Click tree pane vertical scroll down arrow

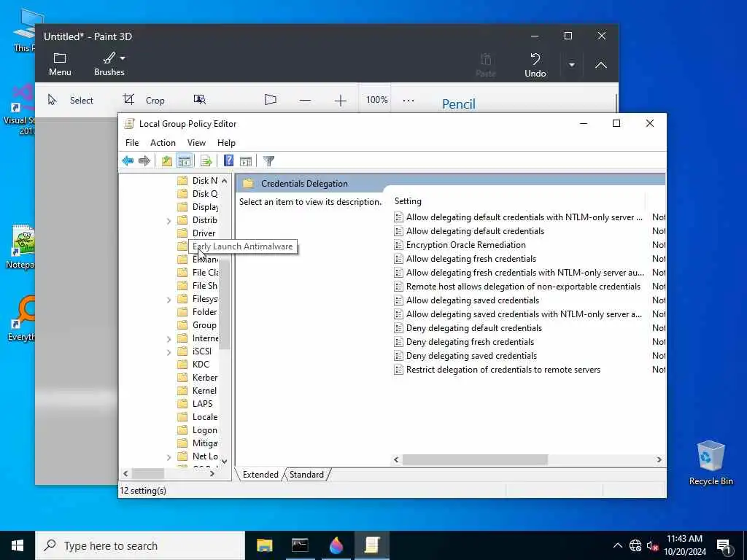(225, 461)
